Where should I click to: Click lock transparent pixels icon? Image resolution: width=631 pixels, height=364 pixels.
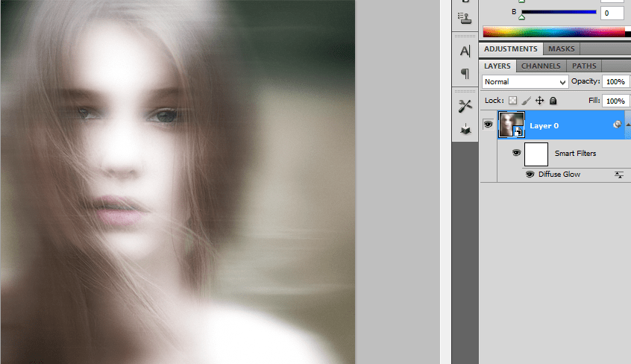click(x=513, y=100)
